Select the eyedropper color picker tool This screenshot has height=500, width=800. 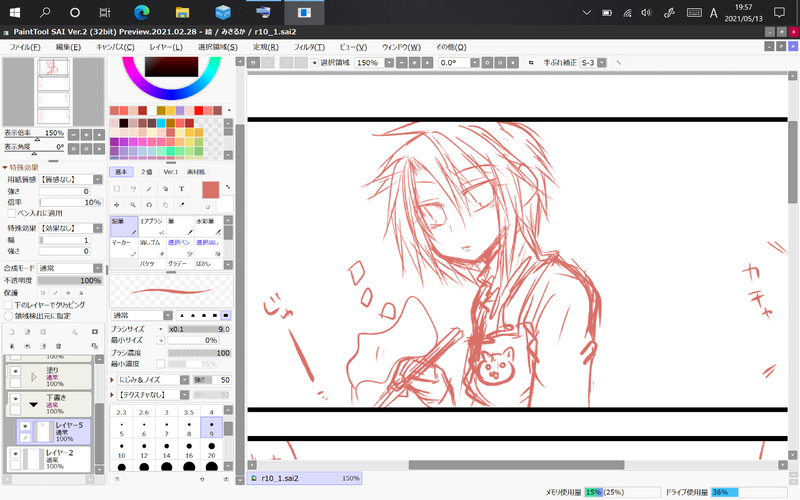point(181,205)
